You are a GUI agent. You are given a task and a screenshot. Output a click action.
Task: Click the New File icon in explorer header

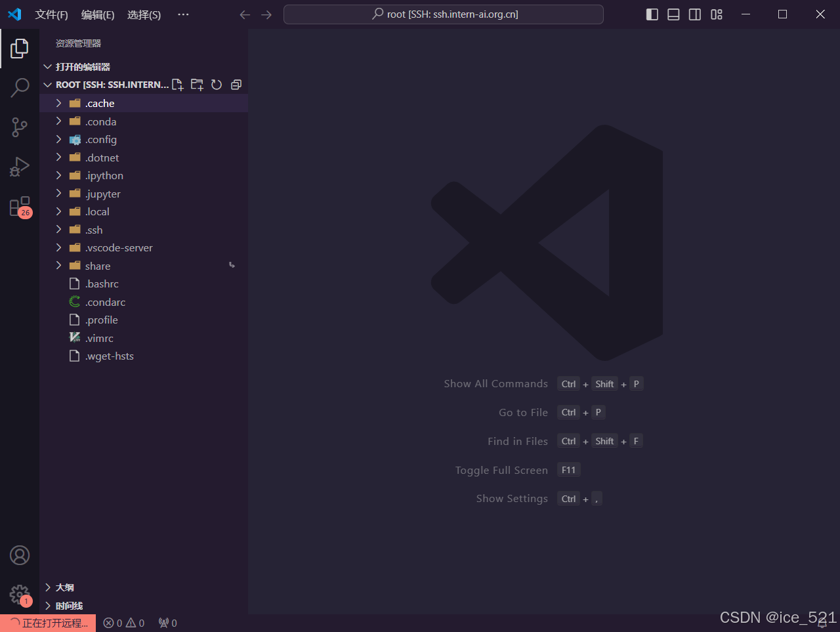(178, 85)
